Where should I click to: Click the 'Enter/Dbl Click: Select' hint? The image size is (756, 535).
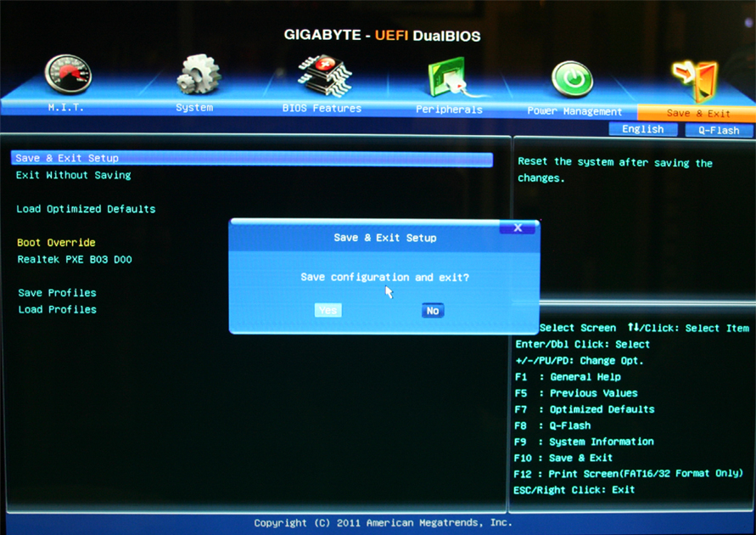coord(582,345)
